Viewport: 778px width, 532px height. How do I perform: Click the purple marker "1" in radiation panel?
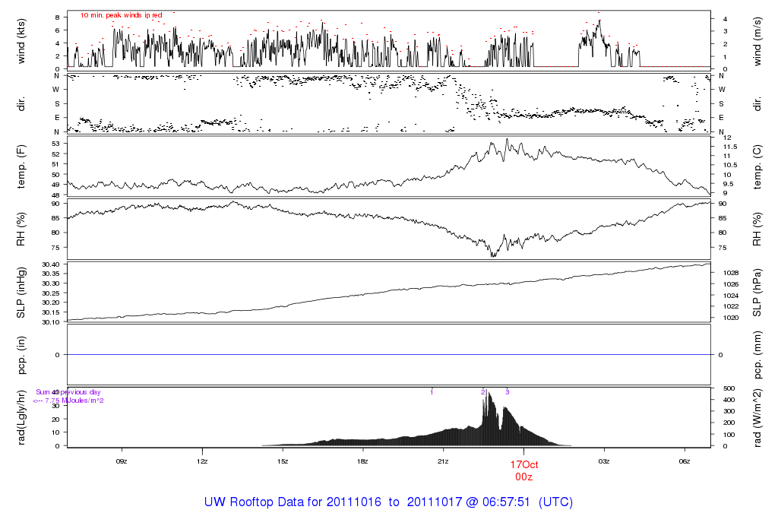(432, 392)
